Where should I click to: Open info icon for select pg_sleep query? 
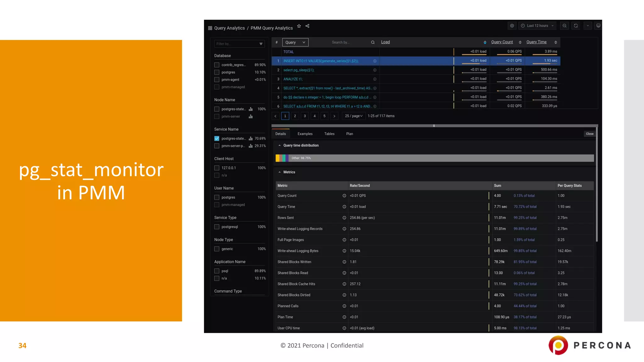375,70
